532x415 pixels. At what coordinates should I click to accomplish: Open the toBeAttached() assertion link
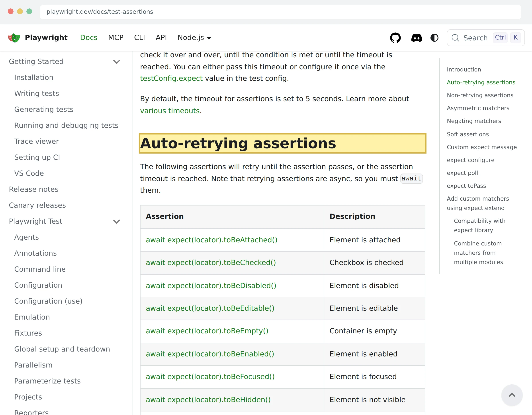[x=211, y=240]
